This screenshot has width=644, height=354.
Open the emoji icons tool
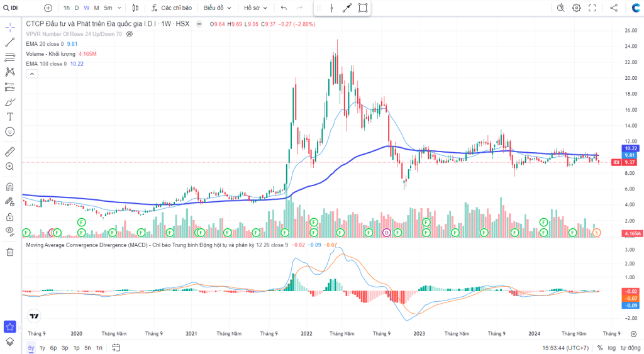point(10,131)
